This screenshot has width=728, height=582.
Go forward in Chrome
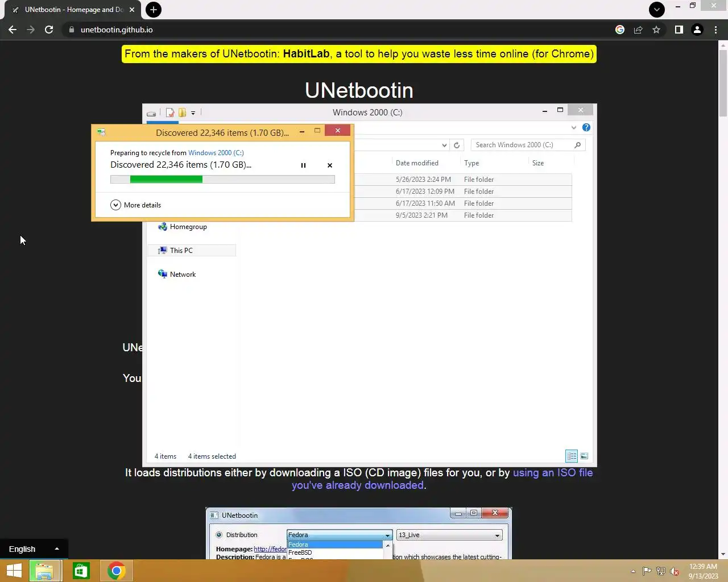(x=31, y=30)
